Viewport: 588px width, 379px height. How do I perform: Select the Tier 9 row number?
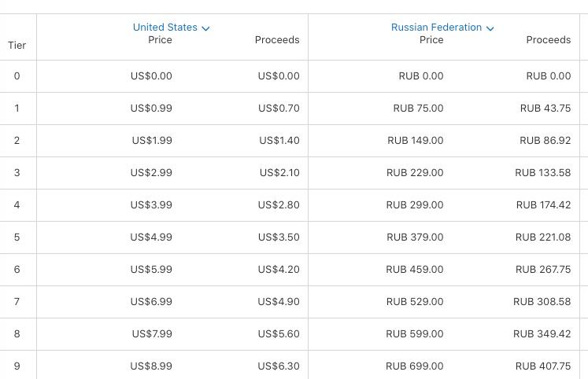pos(17,366)
